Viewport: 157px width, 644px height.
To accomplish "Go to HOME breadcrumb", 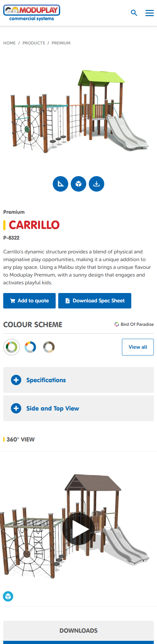I will pyautogui.click(x=9, y=43).
